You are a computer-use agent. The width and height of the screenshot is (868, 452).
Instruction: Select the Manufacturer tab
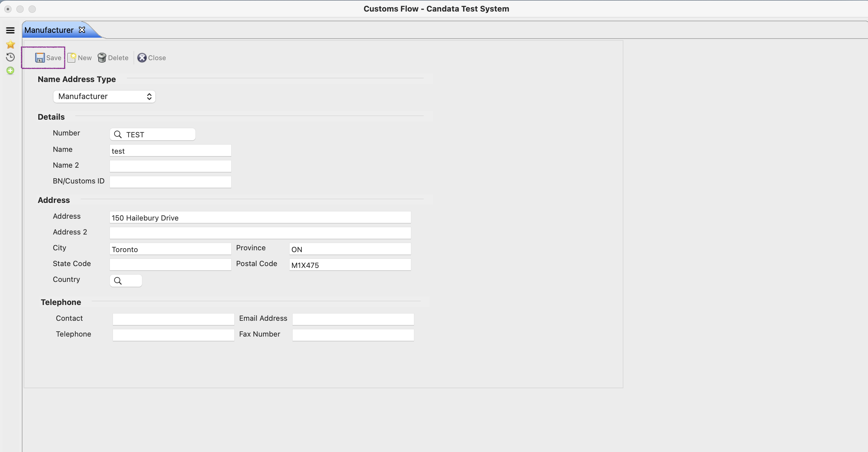49,30
